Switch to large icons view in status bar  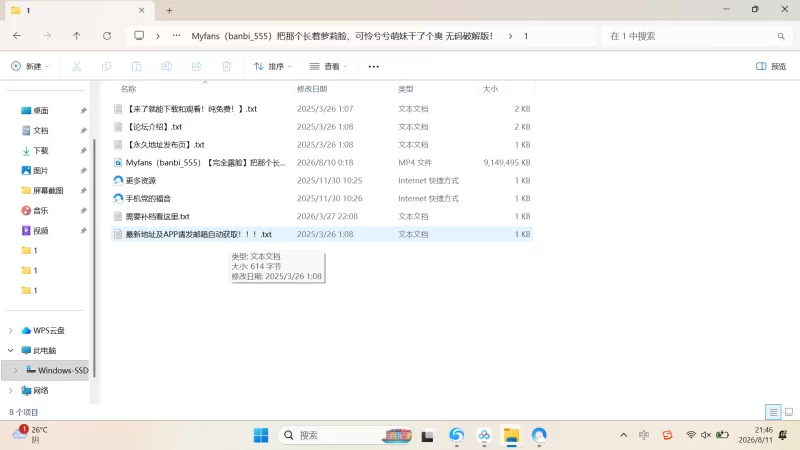789,412
